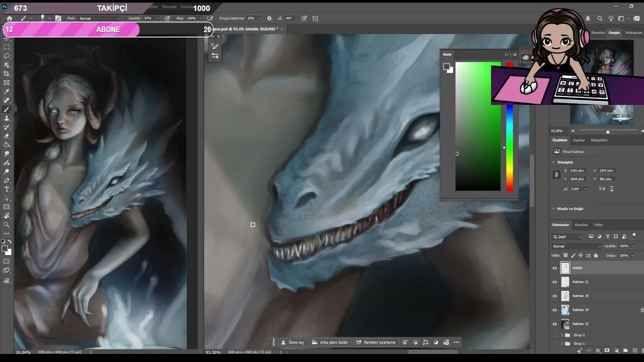Viewport: 644px width, 362px height.
Task: Select the Zoom tool
Action: coord(7,225)
